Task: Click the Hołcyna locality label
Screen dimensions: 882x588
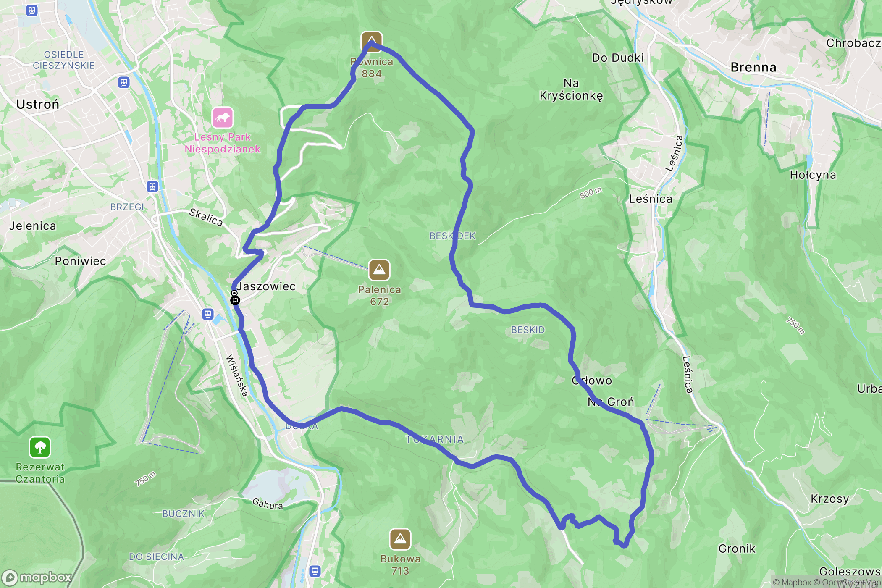Action: 813,175
